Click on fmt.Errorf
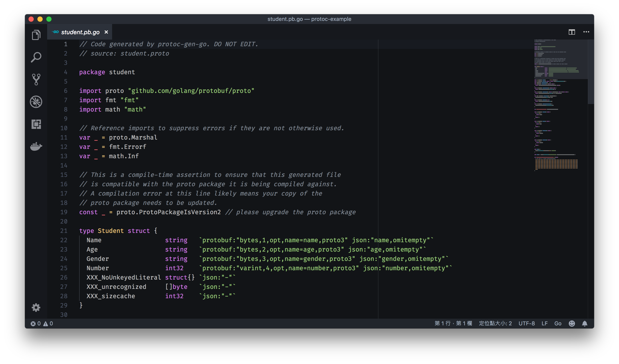 [x=127, y=147]
